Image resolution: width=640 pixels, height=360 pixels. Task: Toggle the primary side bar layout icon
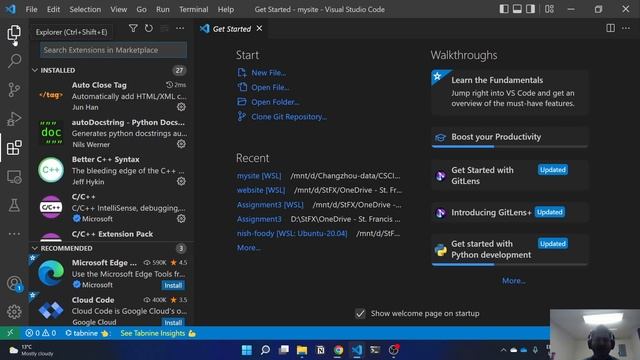tap(504, 9)
